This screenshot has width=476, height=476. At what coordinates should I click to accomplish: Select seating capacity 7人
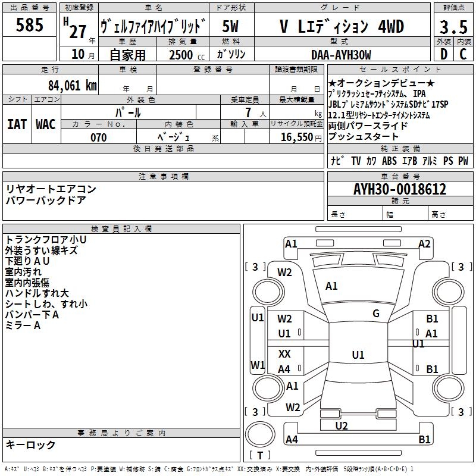[256, 112]
